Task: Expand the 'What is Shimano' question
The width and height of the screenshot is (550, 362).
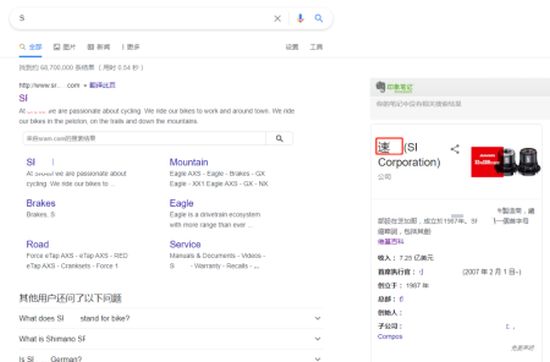Action: (170, 338)
